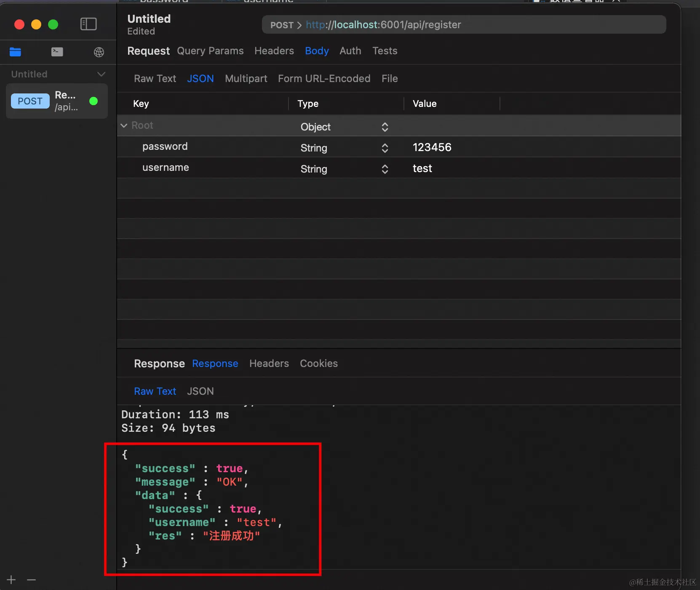This screenshot has height=590, width=700.
Task: Show the response Headers tab
Action: click(x=269, y=364)
